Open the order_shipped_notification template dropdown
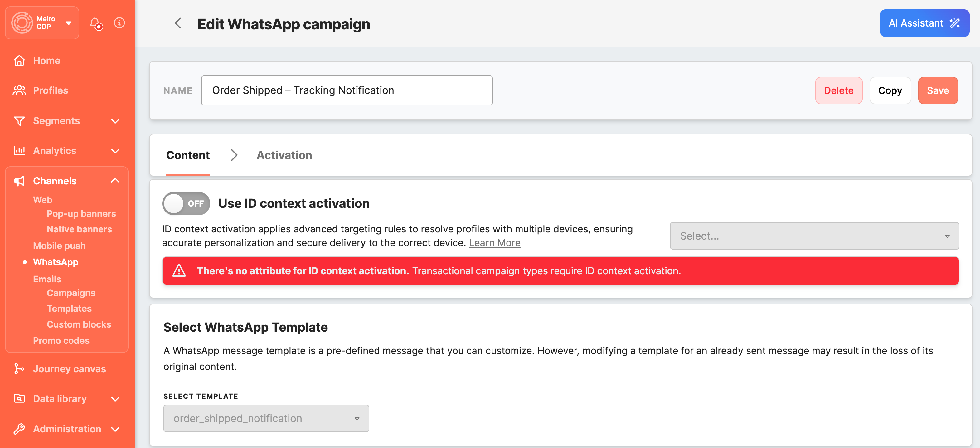Image resolution: width=980 pixels, height=448 pixels. click(x=266, y=418)
